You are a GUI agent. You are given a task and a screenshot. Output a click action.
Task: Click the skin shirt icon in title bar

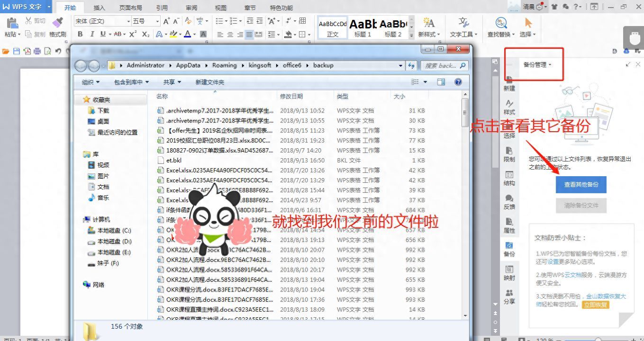[x=553, y=7]
